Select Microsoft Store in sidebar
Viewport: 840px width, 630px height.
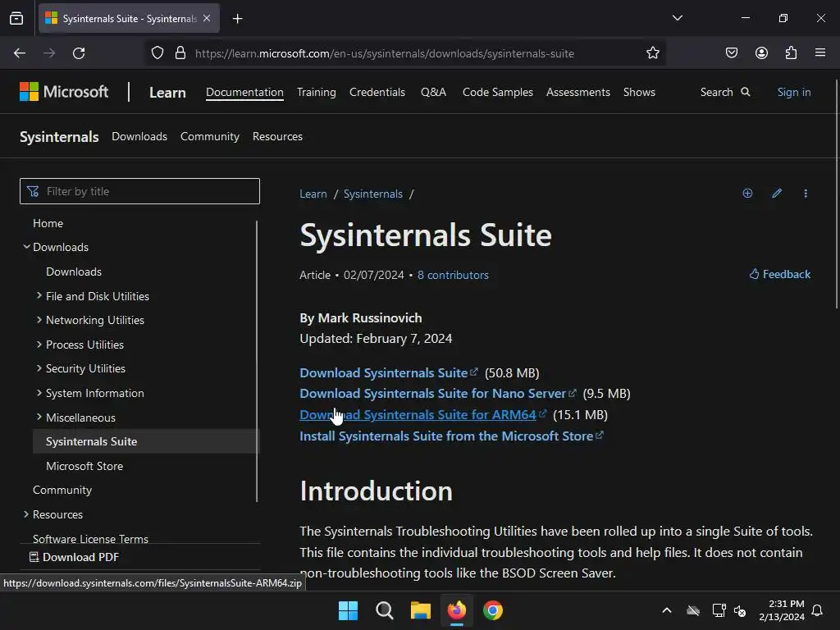pos(84,466)
